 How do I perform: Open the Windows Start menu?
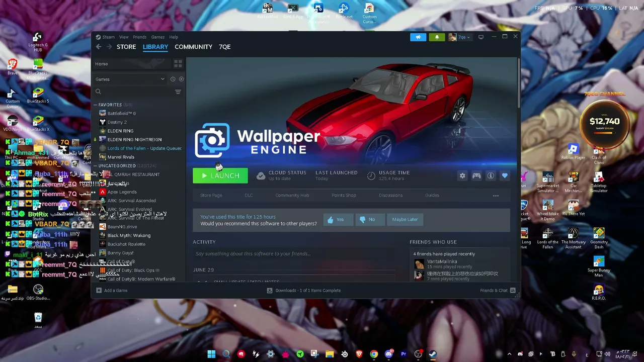[x=211, y=354]
